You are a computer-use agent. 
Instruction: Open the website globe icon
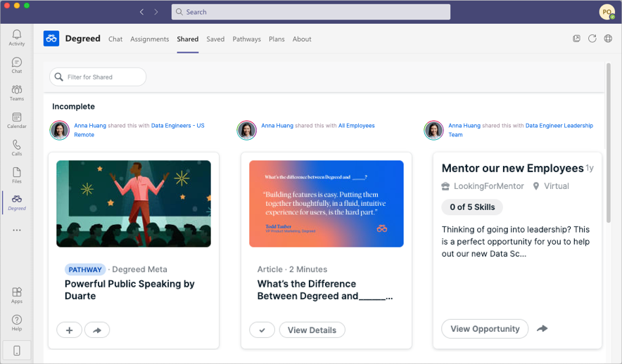point(608,39)
